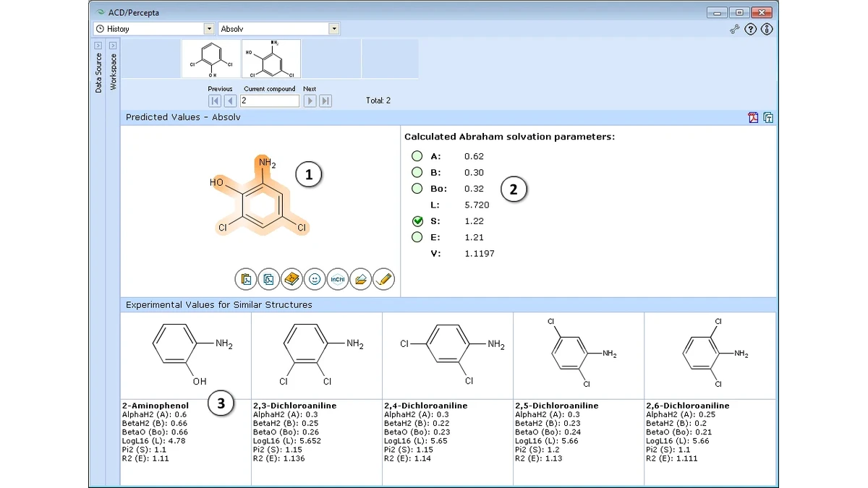This screenshot has width=868, height=488.
Task: Edit structure with the pencil icon
Action: tap(383, 279)
